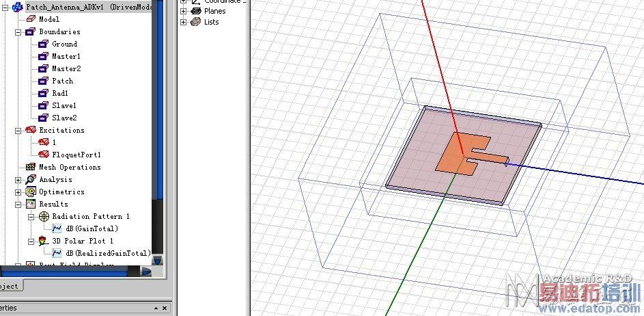Collapse the Results node
This screenshot has width=644, height=316.
[x=18, y=205]
